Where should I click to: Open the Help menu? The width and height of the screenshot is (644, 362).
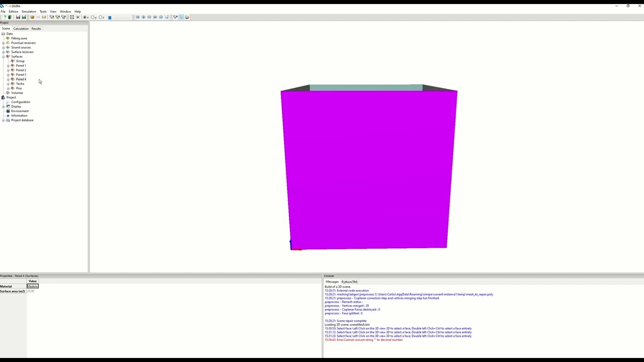[x=77, y=12]
